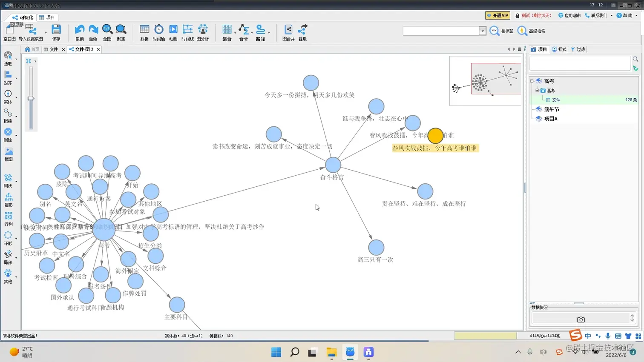644x362 pixels.
Task: Select the 端午节 project in tree
Action: point(552,109)
